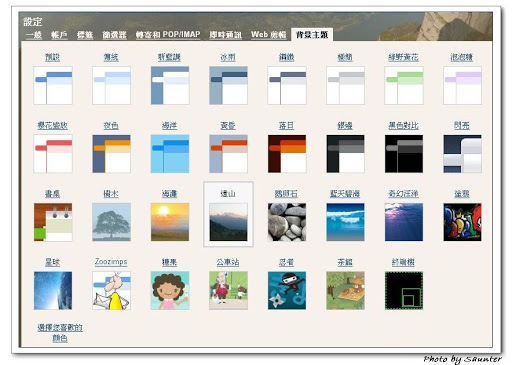
Task: Switch to the 轉寄和 POP/IMAP tab
Action: (168, 35)
